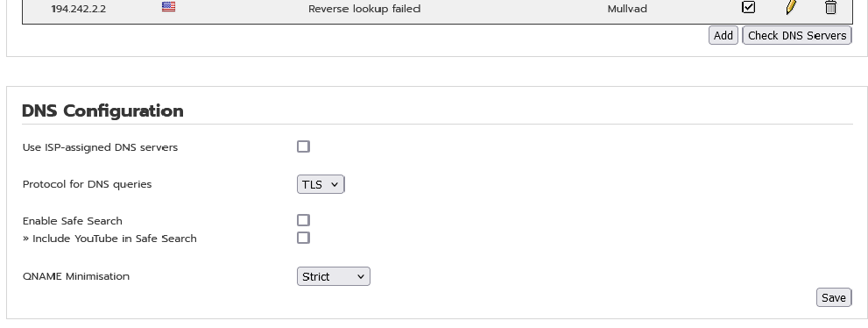Click the Use ISP-assigned DNS servers label
This screenshot has width=868, height=328.
click(100, 147)
